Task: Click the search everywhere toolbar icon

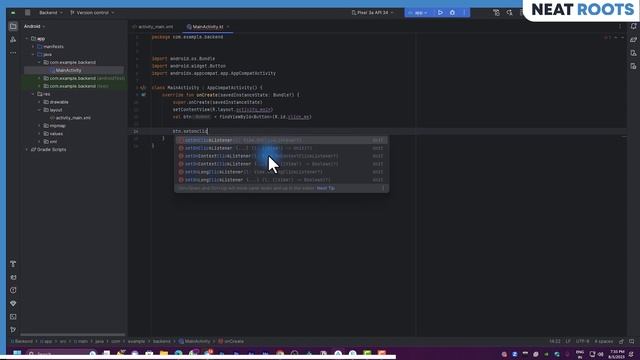Action: (x=509, y=13)
